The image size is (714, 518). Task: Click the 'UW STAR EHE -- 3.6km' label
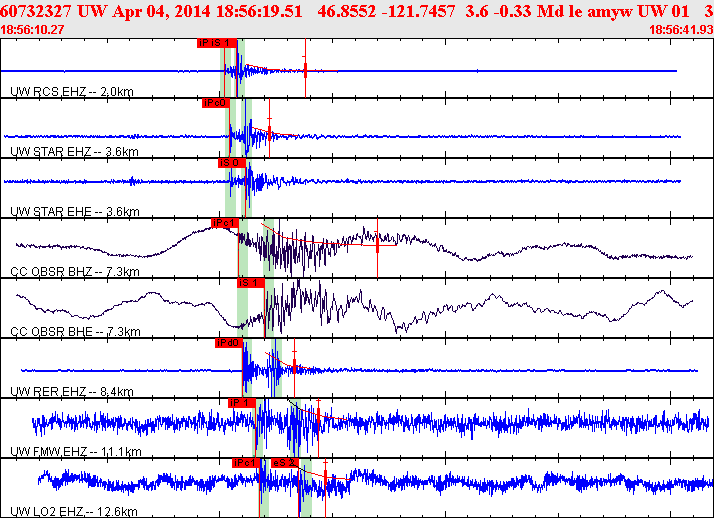coord(75,212)
